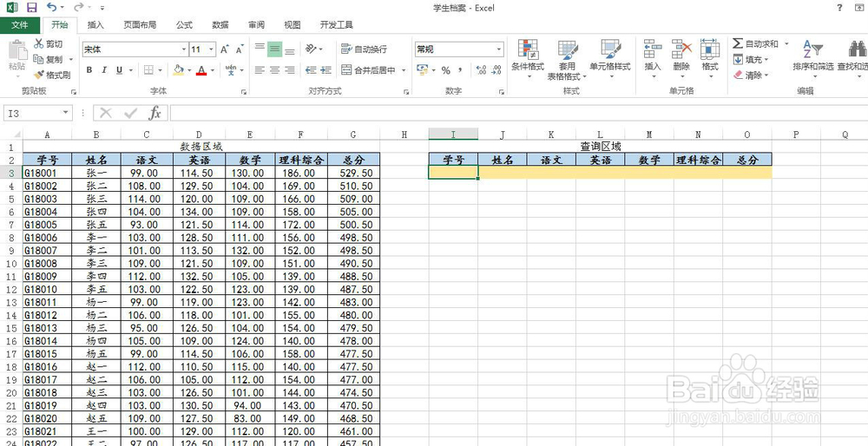This screenshot has width=868, height=446.
Task: Click the increase decimal icon
Action: pyautogui.click(x=481, y=70)
